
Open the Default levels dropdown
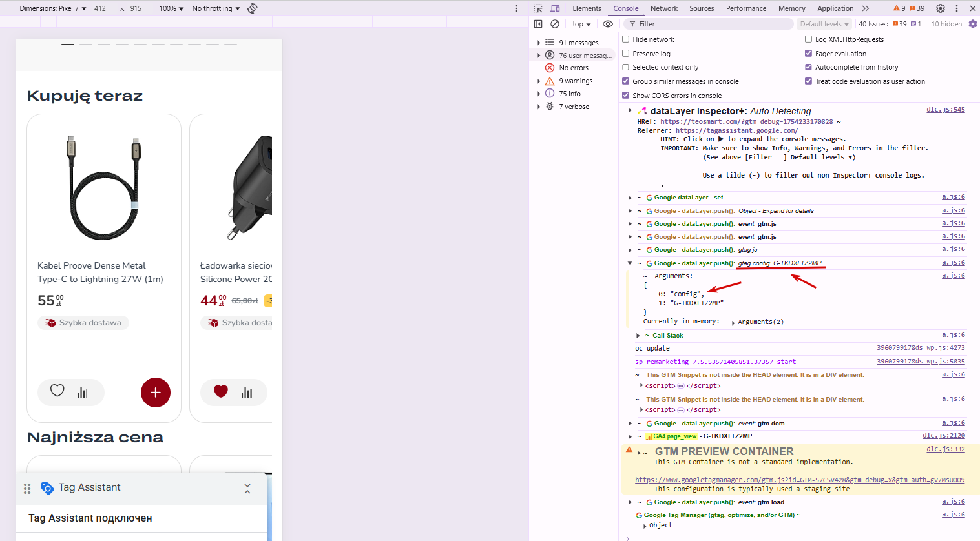[824, 24]
